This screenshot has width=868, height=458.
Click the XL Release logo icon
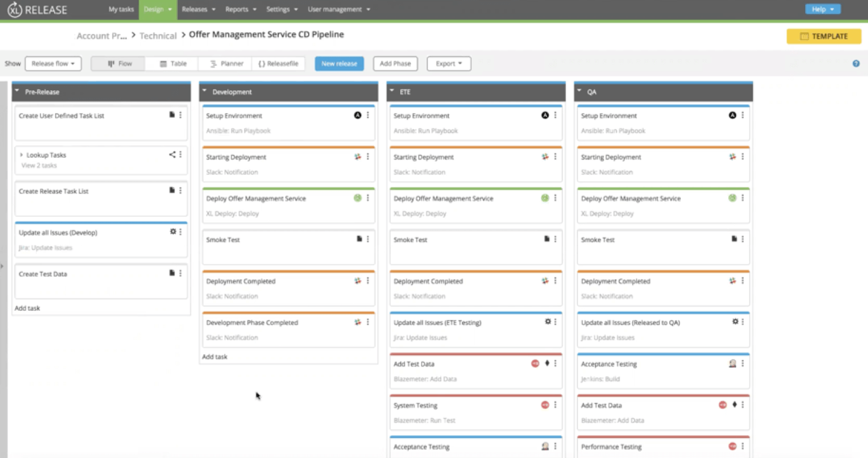(x=14, y=10)
